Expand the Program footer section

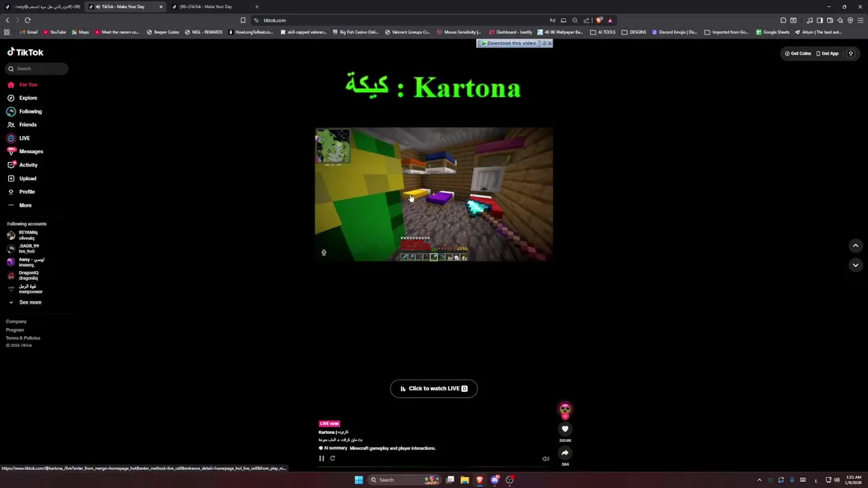[15, 329]
